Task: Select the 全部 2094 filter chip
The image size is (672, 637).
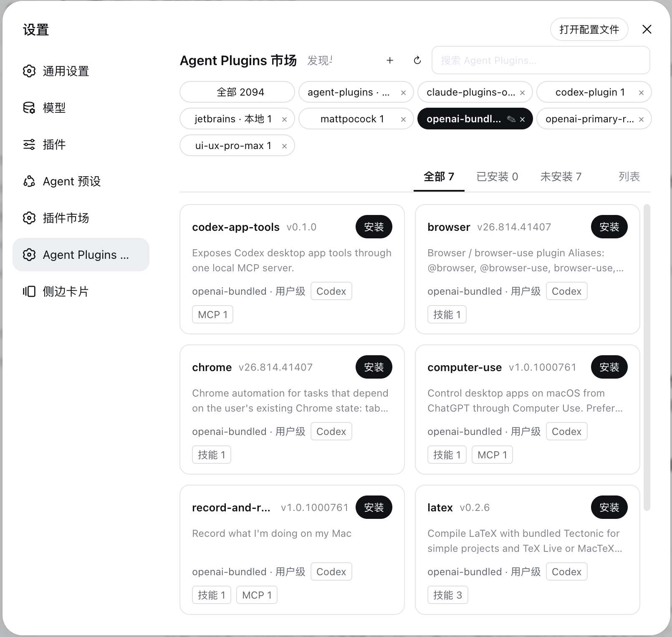Action: pos(237,92)
